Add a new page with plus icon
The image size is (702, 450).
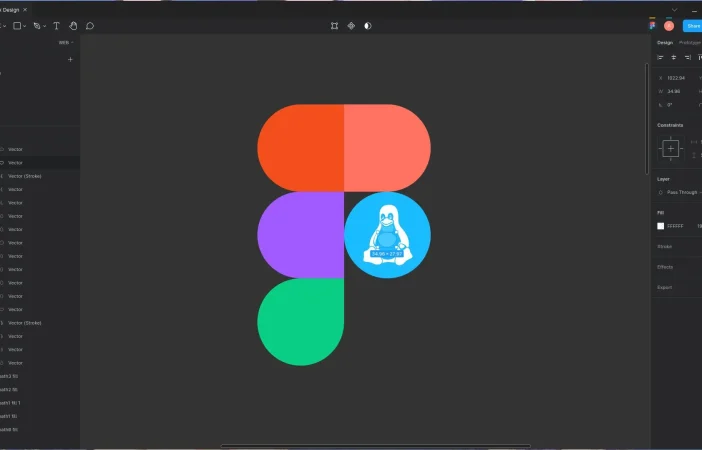click(x=70, y=60)
